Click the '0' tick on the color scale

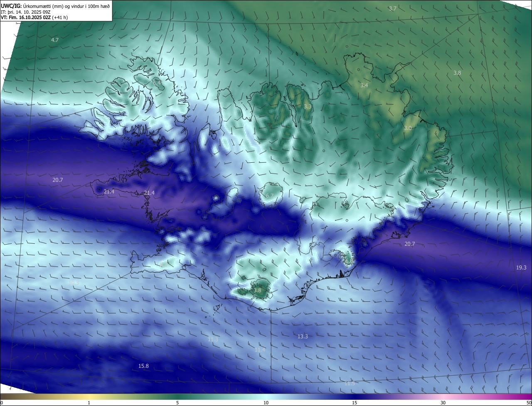[2, 403]
